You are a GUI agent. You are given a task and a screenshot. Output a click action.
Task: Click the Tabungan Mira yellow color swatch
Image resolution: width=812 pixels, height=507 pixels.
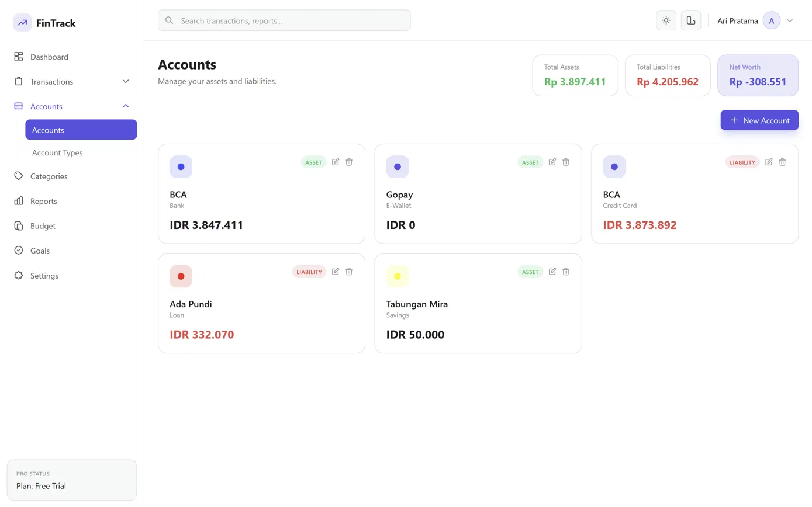(398, 276)
